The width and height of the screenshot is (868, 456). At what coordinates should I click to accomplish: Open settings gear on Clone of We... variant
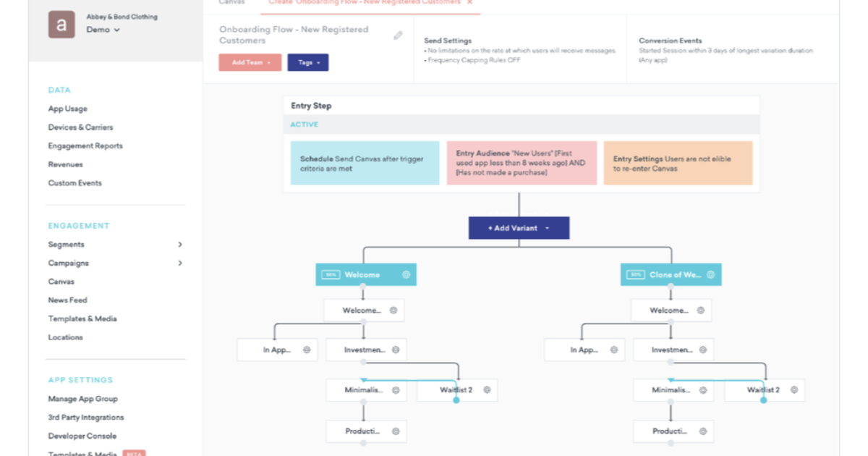click(712, 274)
